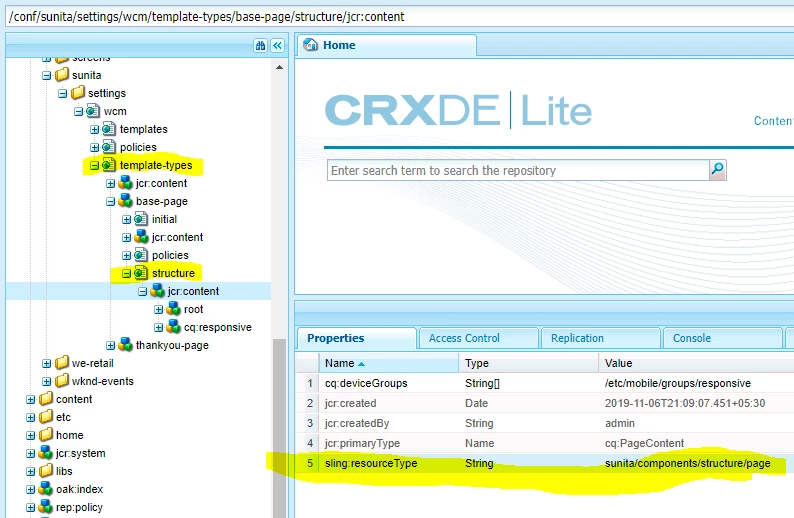Click the home folder icon in tree
794x518 pixels.
(x=46, y=435)
